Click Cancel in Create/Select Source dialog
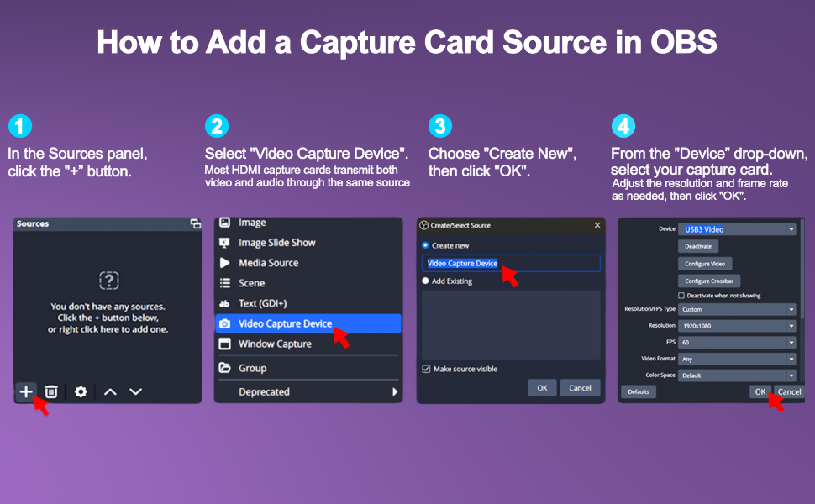The width and height of the screenshot is (815, 504). [580, 388]
